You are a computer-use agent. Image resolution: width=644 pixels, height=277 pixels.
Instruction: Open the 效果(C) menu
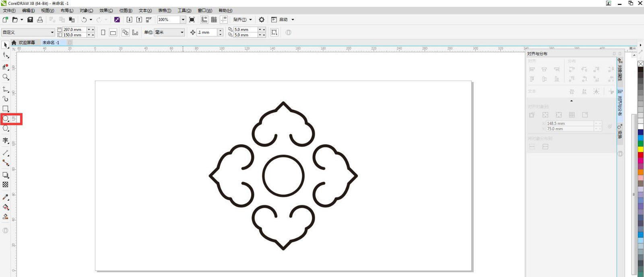pyautogui.click(x=106, y=10)
